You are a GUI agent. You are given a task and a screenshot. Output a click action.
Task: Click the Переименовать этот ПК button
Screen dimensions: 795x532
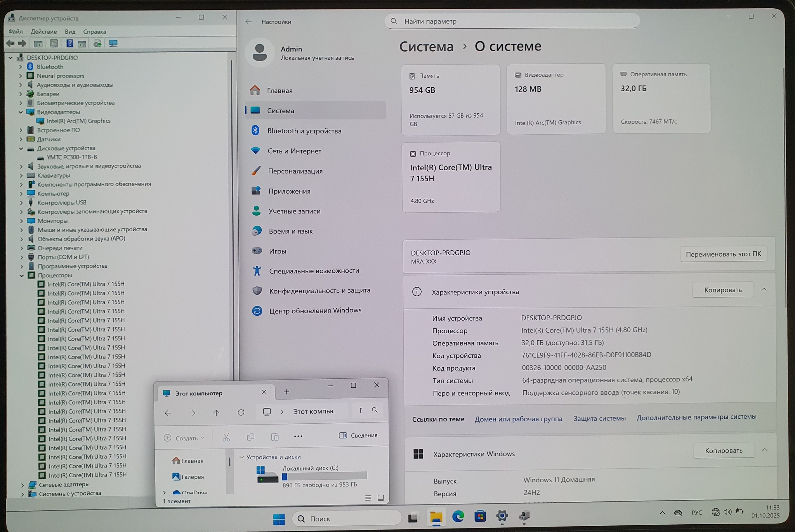tap(723, 254)
